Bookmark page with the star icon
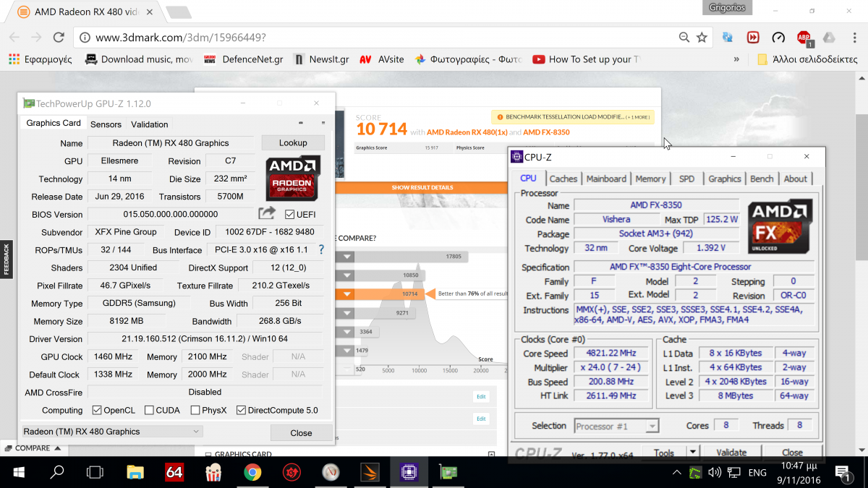Viewport: 868px width, 488px height. coord(702,38)
